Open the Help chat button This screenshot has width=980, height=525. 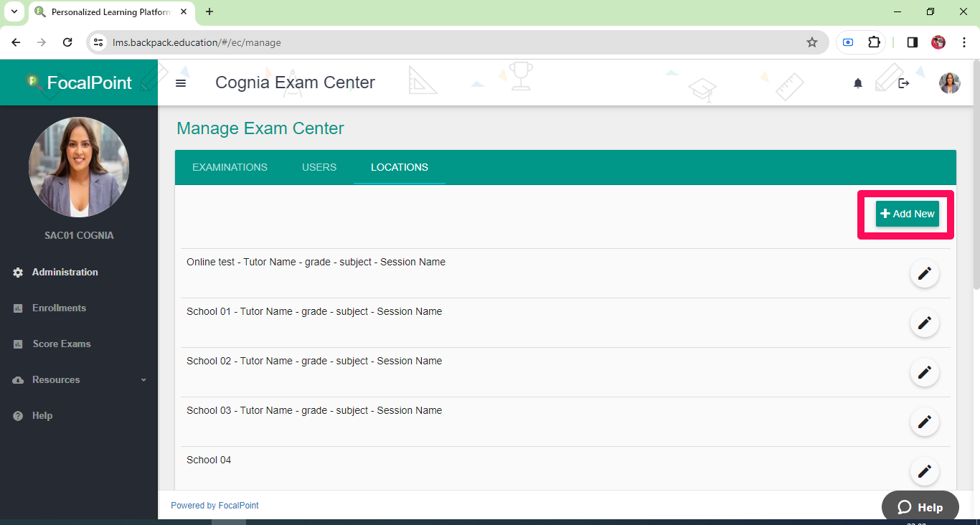tap(920, 507)
